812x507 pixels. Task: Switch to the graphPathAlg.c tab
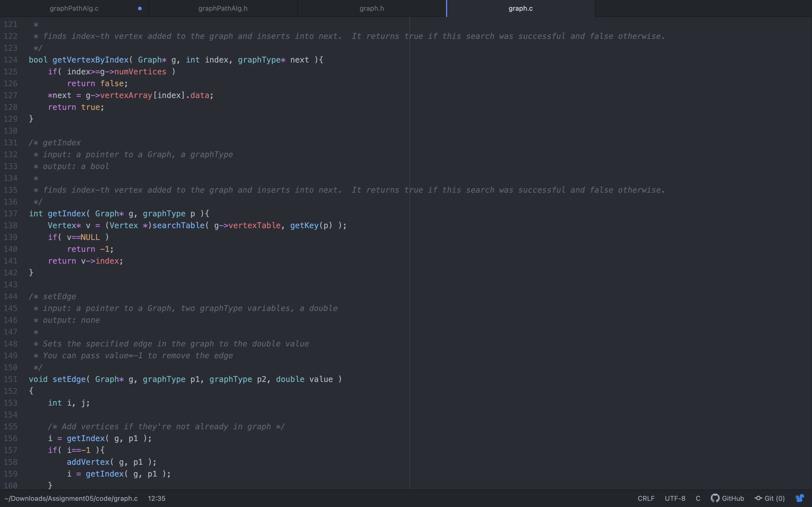pos(74,8)
